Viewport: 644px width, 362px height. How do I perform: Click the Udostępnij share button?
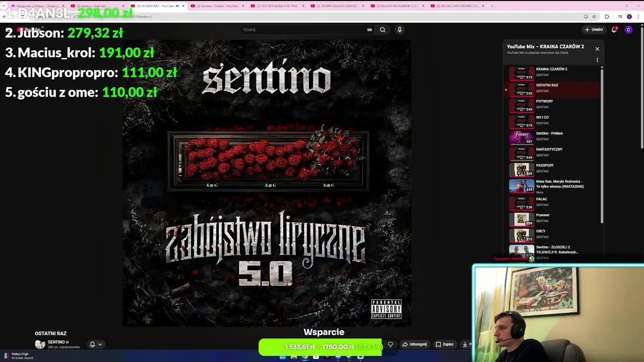coord(415,344)
